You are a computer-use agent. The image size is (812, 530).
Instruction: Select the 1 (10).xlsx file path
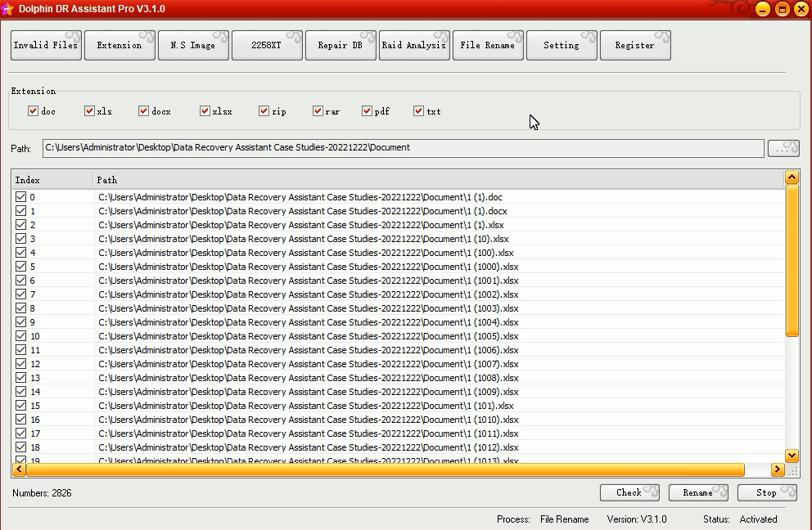point(304,239)
